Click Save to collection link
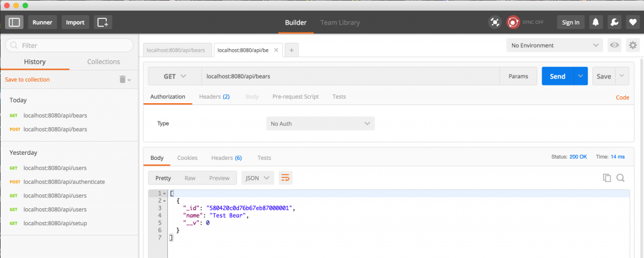Viewport: 644px width, 258px height. pos(28,79)
